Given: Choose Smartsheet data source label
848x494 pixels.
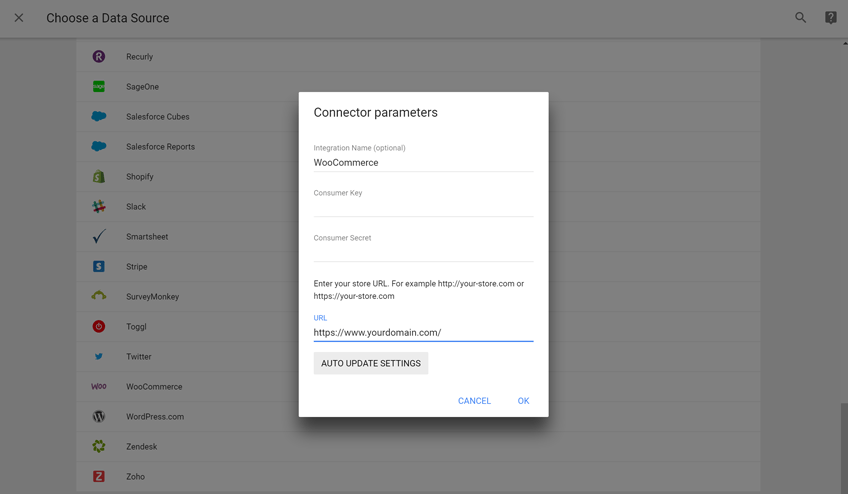Looking at the screenshot, I should pyautogui.click(x=147, y=236).
